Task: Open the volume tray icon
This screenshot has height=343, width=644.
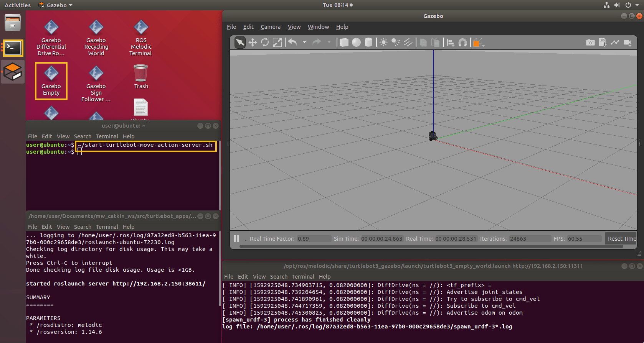Action: point(617,5)
